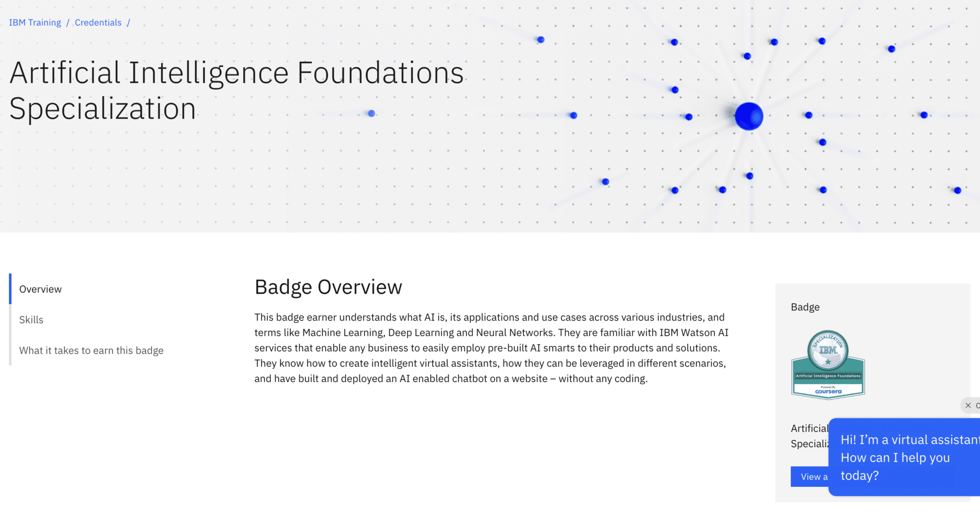Open What it takes to earn this badge
Viewport: 980px width, 529px height.
(91, 350)
